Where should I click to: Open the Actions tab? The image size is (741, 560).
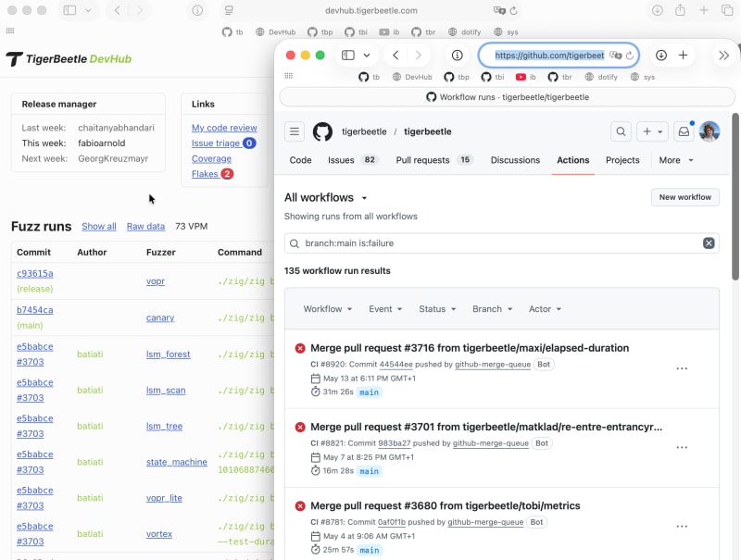coord(572,160)
